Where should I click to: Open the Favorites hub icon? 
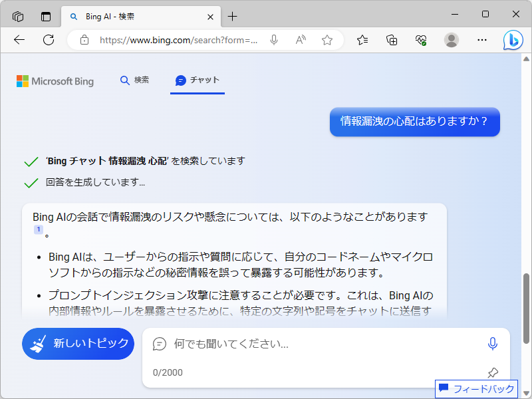coord(362,40)
